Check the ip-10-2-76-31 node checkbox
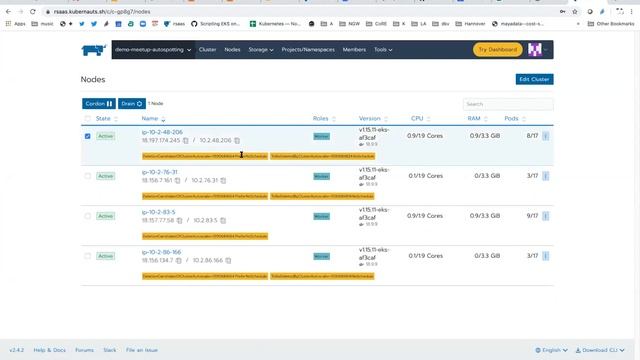 pos(87,176)
